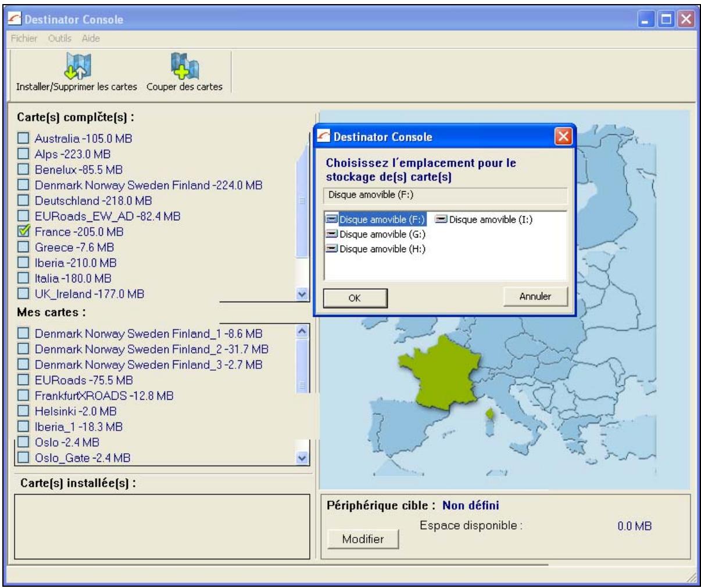
Task: Click up arrow of Mes cartes scrollbar
Action: click(x=302, y=330)
